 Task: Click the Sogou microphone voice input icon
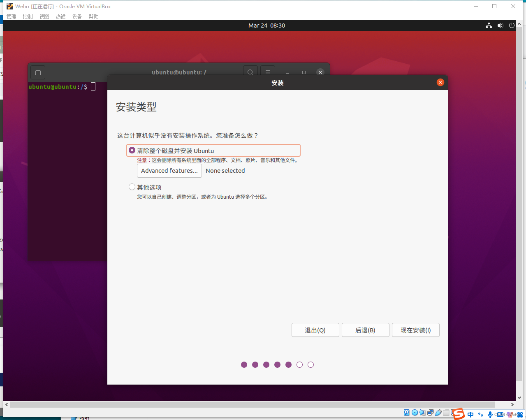490,415
